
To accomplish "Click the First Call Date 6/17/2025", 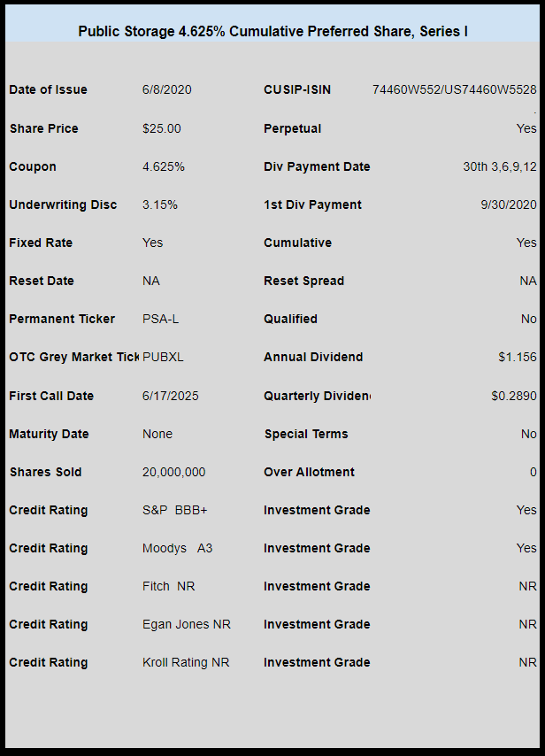I will click(170, 396).
